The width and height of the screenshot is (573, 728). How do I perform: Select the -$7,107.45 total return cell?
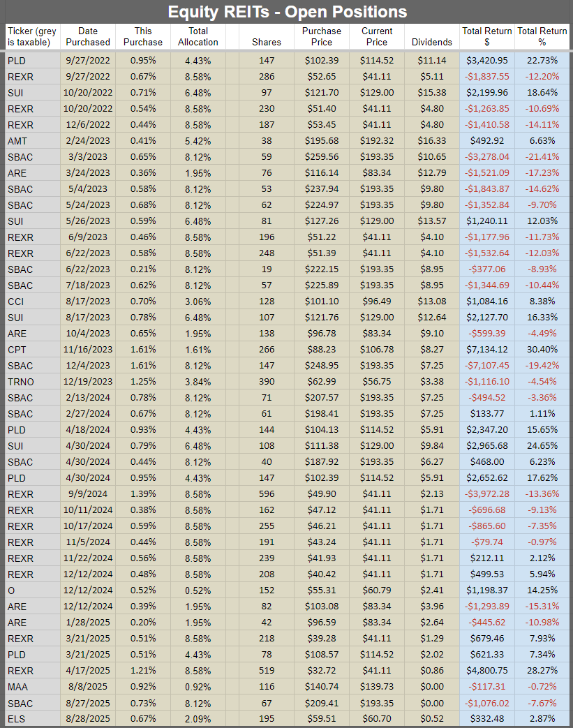(486, 365)
